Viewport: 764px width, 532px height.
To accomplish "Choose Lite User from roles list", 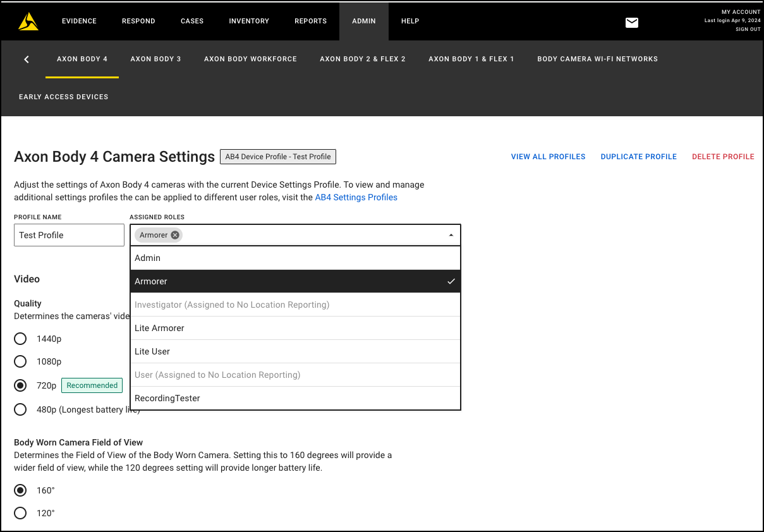I will 295,351.
